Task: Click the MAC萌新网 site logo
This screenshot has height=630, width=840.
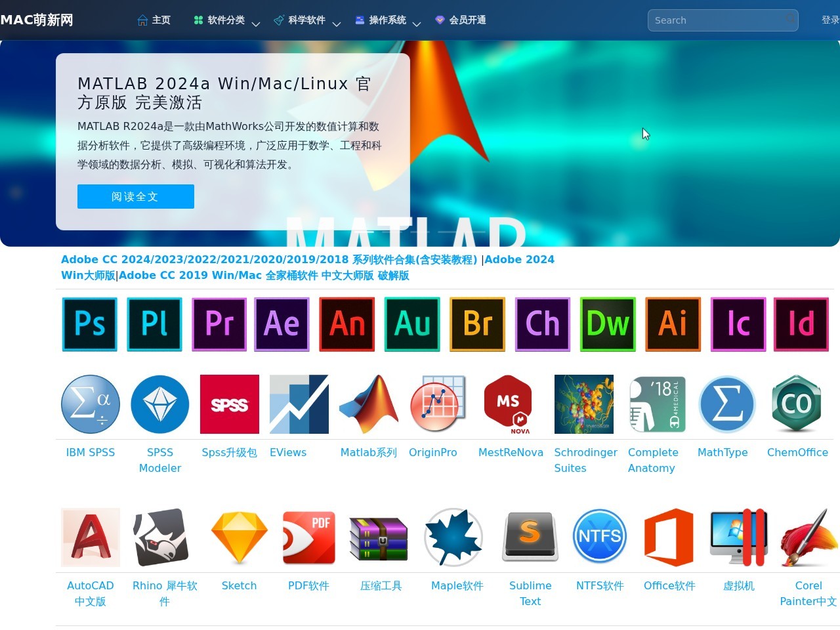Action: click(x=37, y=20)
